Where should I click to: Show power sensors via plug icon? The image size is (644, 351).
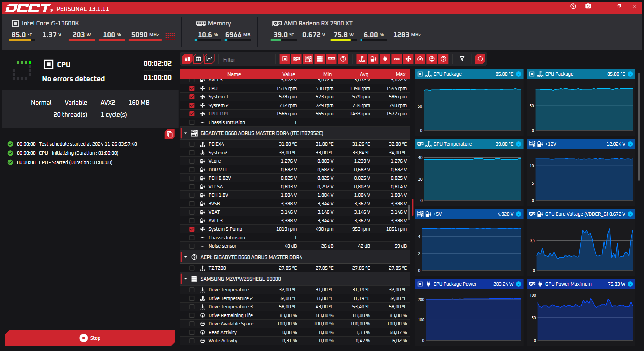385,59
